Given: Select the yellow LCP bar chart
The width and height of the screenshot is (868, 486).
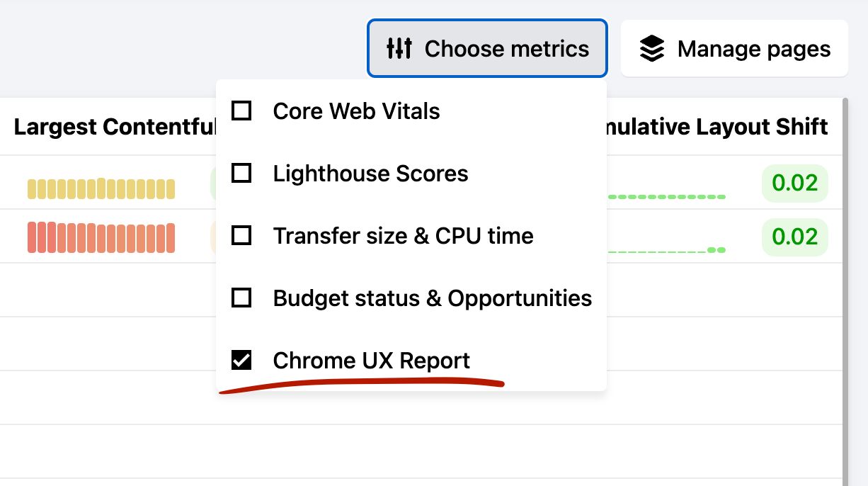Looking at the screenshot, I should click(101, 188).
